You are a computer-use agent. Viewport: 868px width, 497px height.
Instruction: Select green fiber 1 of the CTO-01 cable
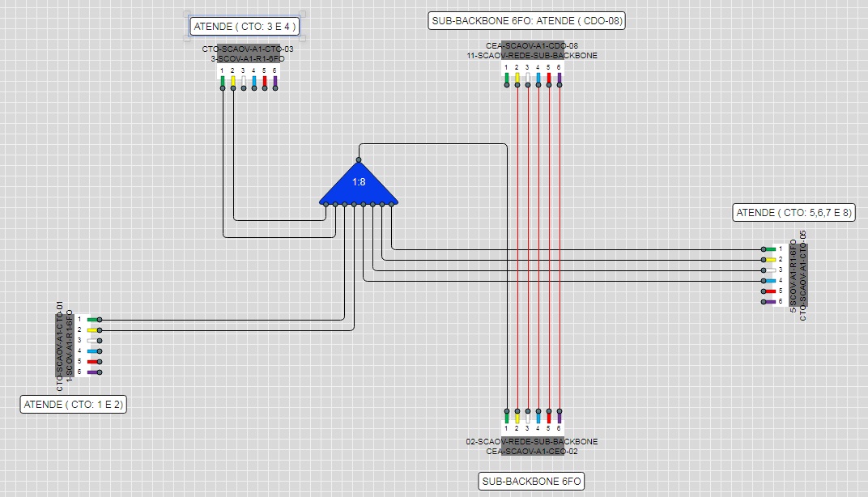(92, 320)
